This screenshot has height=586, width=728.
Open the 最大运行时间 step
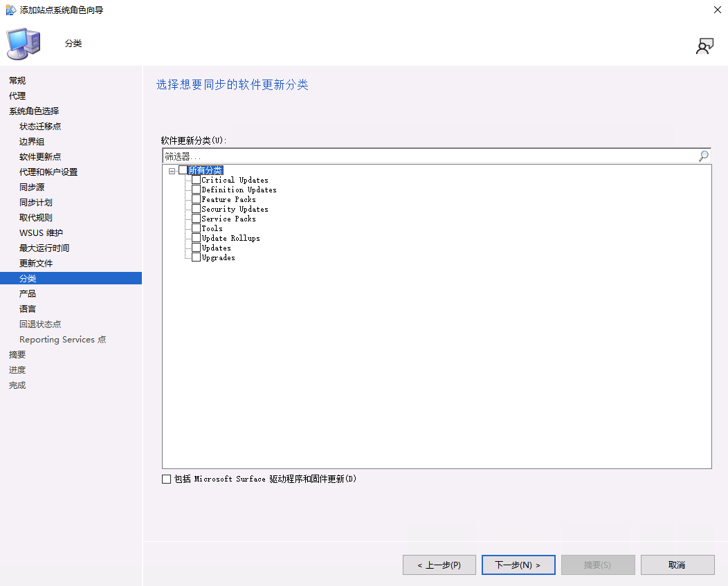44,248
